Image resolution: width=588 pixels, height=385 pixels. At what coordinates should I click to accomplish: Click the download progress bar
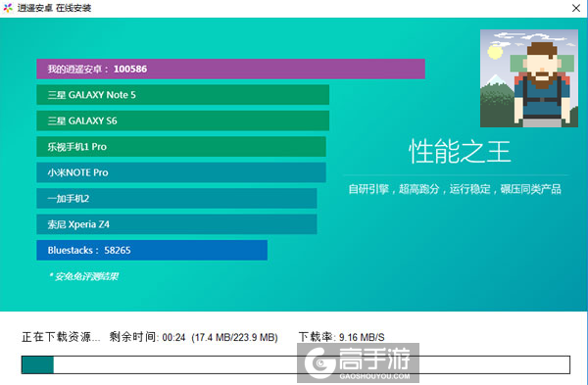pyautogui.click(x=296, y=364)
